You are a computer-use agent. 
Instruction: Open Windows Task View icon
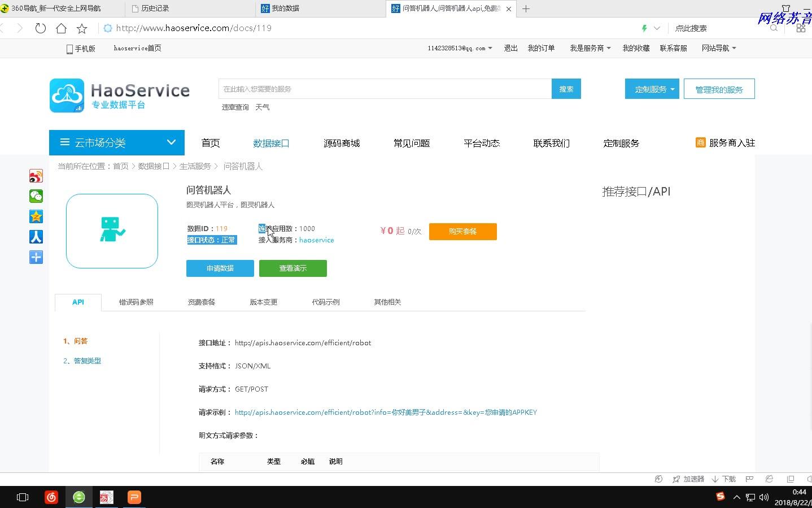(x=23, y=497)
